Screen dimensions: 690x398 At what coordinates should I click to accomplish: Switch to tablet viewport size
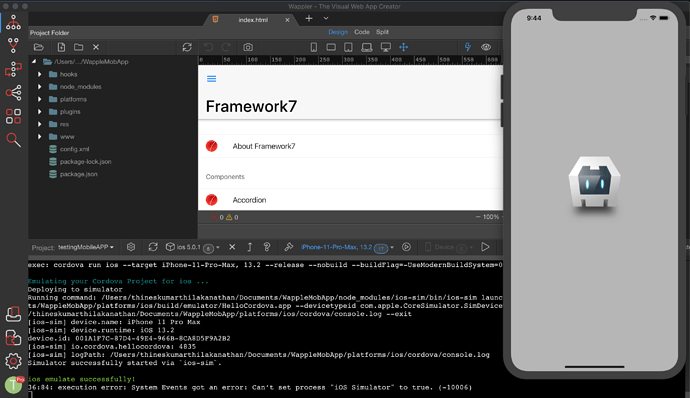[x=348, y=47]
